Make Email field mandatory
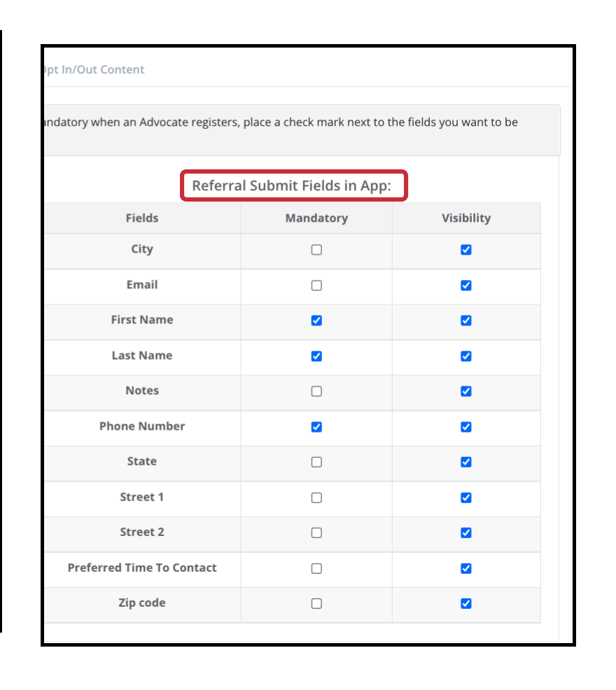The image size is (616, 690). [316, 285]
